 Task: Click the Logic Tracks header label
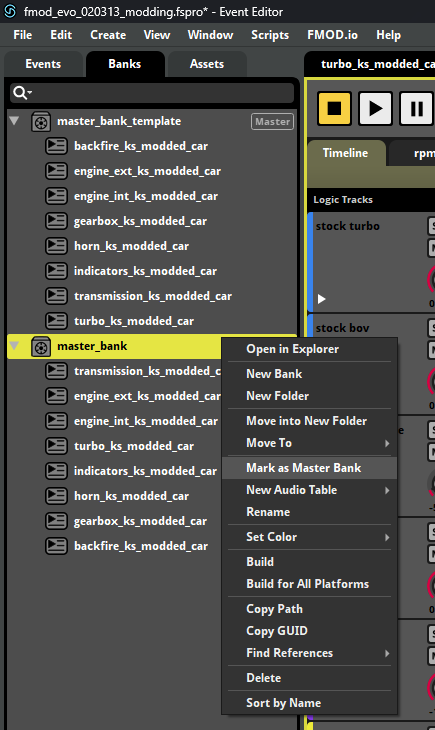[x=343, y=200]
